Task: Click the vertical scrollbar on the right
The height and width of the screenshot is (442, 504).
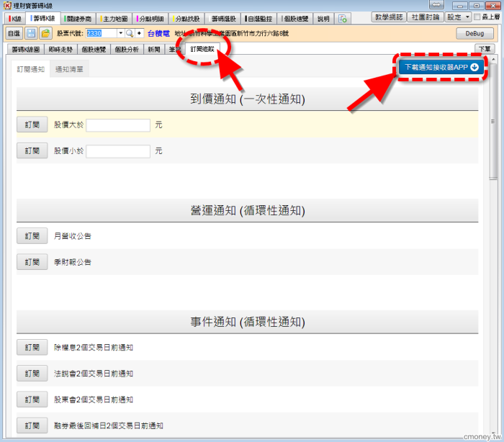Action: 493,144
